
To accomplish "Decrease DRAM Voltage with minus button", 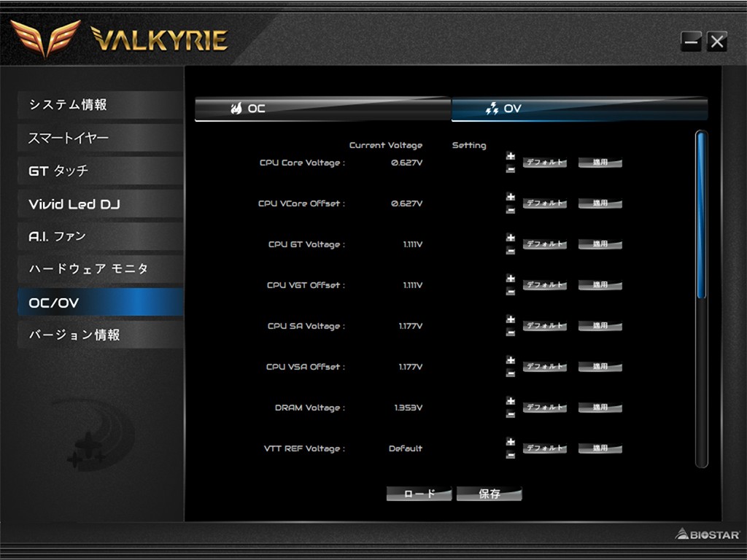I will click(510, 414).
